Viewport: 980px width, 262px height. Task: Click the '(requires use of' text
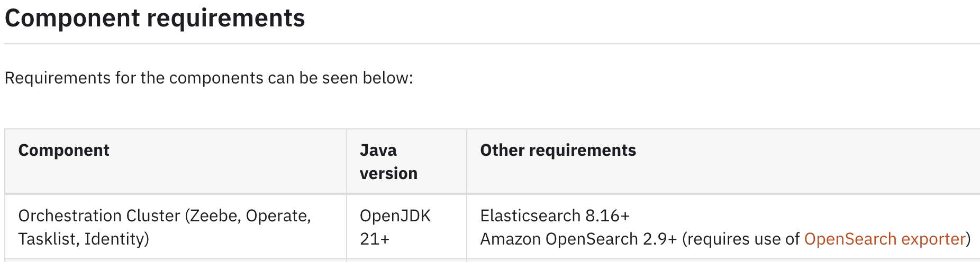tap(741, 239)
